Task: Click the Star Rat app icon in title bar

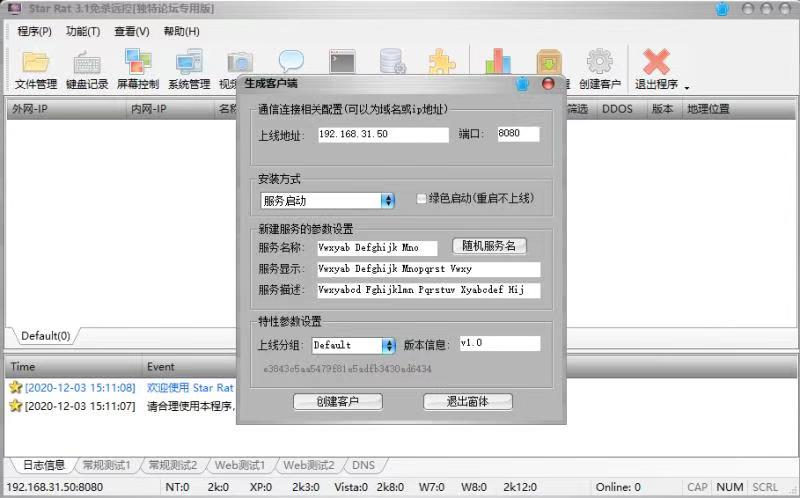Action: 15,8
